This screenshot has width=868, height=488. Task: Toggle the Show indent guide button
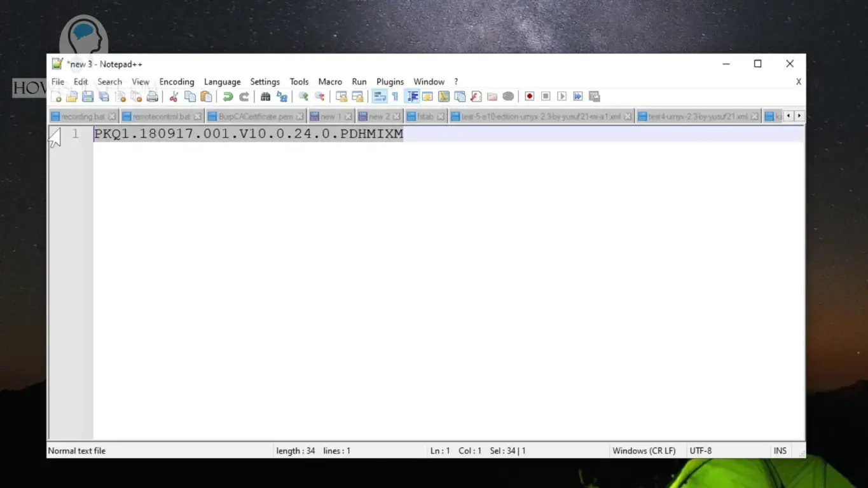coord(412,97)
